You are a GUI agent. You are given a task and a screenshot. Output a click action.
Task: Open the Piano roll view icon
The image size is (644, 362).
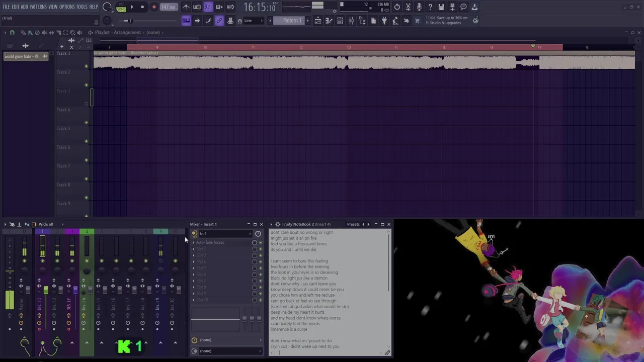[329, 21]
